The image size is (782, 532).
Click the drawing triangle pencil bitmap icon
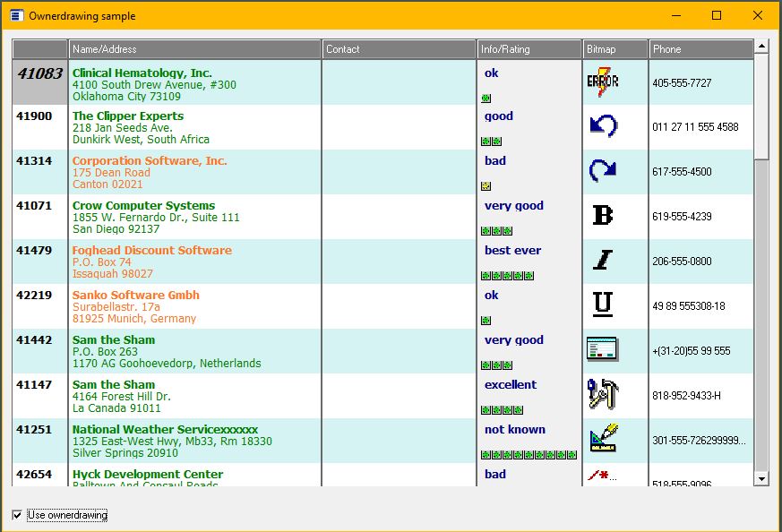[603, 439]
